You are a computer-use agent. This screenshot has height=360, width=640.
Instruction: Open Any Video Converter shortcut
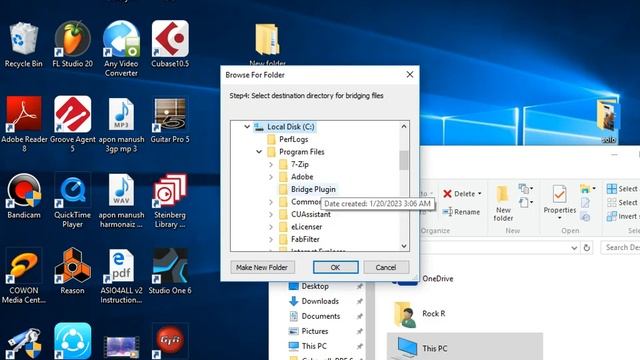coord(121,49)
